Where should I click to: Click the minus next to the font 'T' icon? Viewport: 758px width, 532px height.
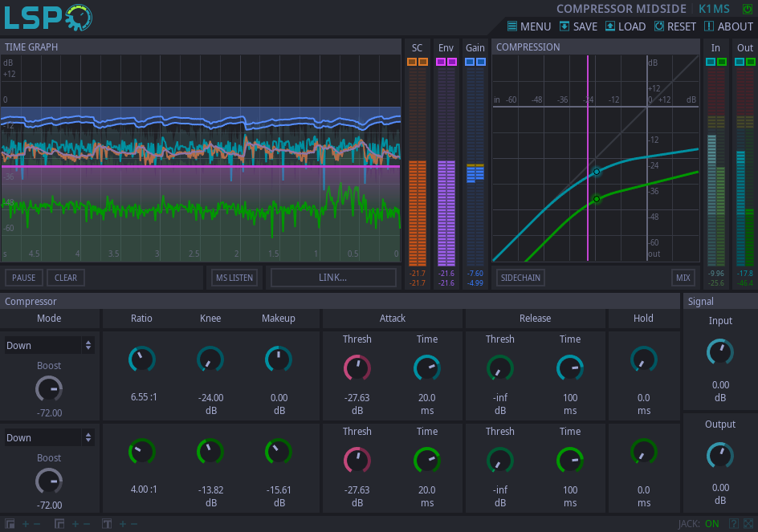pyautogui.click(x=134, y=524)
